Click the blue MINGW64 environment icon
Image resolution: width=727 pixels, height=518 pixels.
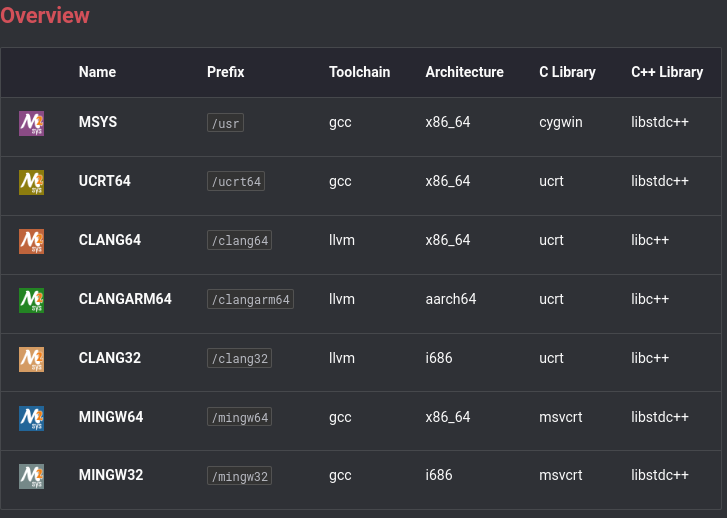point(31,417)
